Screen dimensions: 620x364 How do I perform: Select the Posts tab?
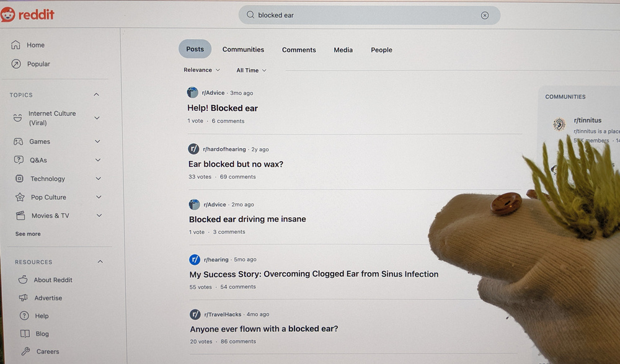(x=195, y=49)
